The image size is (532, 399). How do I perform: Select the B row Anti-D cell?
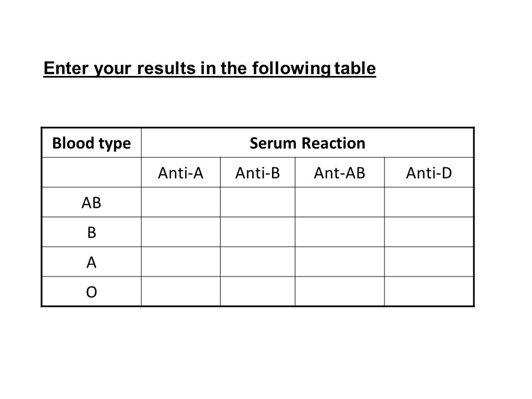429,232
